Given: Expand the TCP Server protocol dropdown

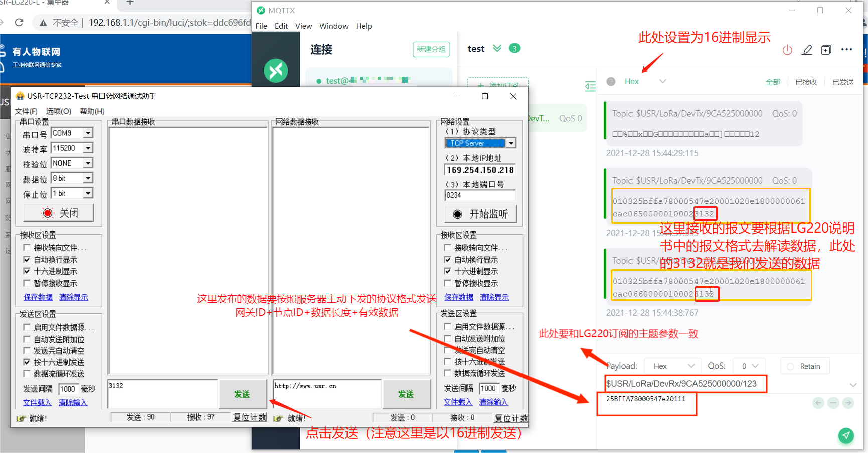Looking at the screenshot, I should [x=510, y=143].
